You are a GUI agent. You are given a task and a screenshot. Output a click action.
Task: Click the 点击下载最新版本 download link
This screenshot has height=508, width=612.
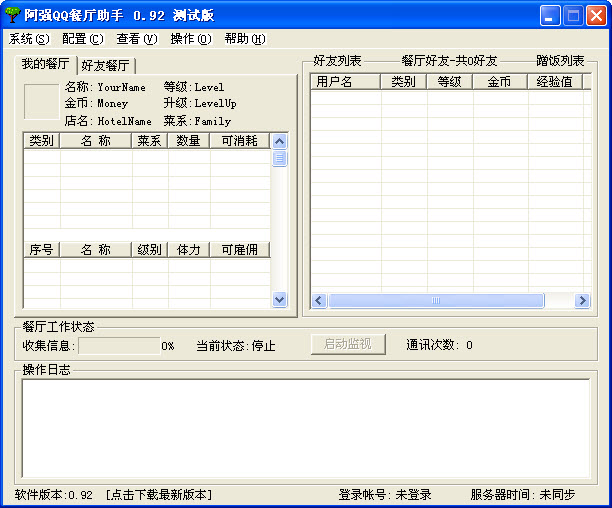pos(158,495)
